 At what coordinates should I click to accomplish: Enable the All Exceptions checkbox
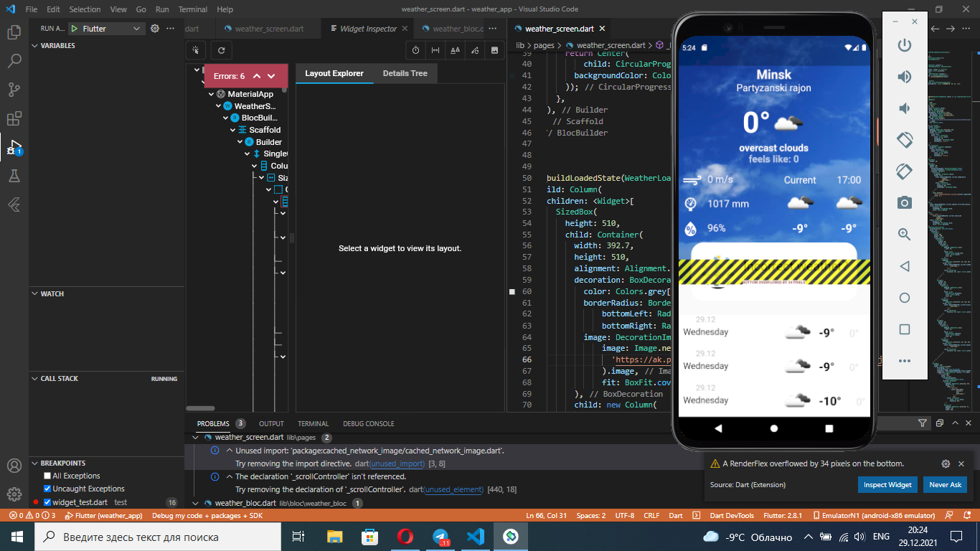[47, 476]
